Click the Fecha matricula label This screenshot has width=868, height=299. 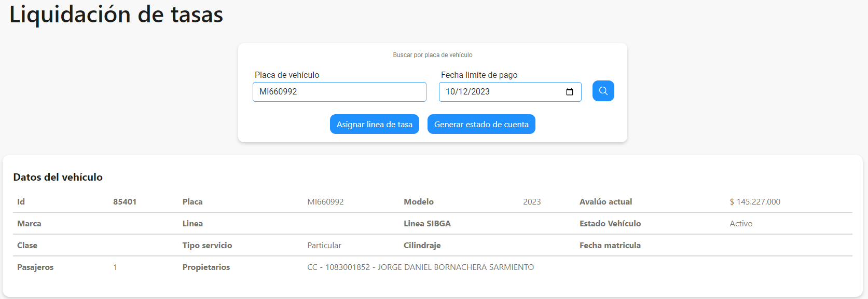pyautogui.click(x=610, y=246)
